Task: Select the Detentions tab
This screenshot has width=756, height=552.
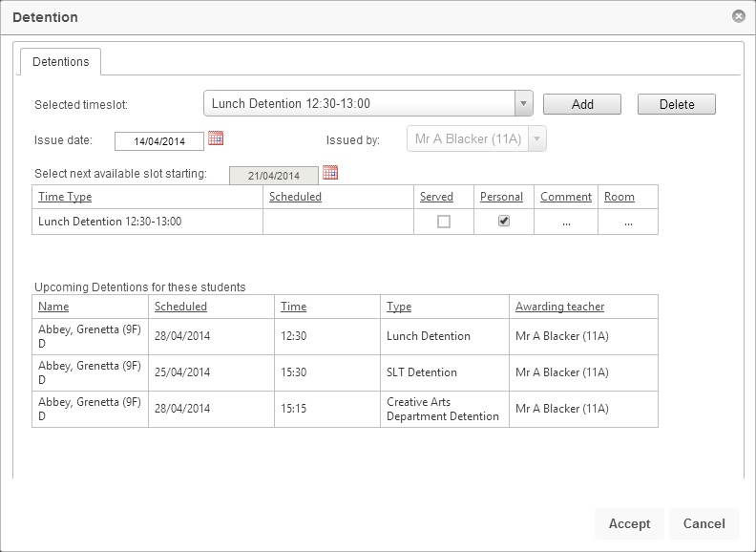Action: (x=61, y=62)
